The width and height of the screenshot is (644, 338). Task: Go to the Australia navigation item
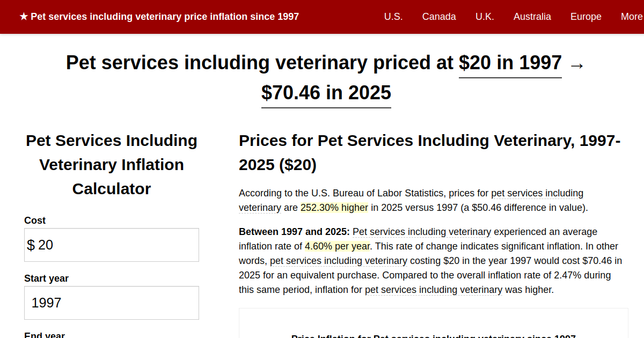coord(532,17)
